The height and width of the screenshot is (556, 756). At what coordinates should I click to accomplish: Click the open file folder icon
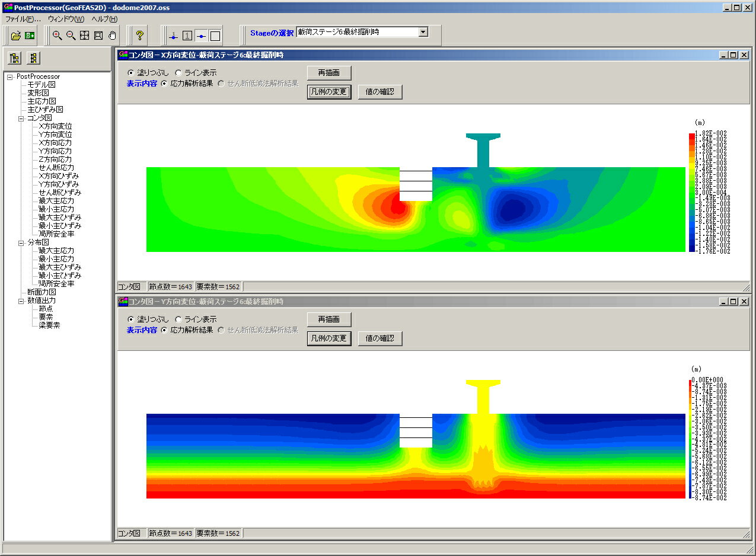click(x=16, y=36)
